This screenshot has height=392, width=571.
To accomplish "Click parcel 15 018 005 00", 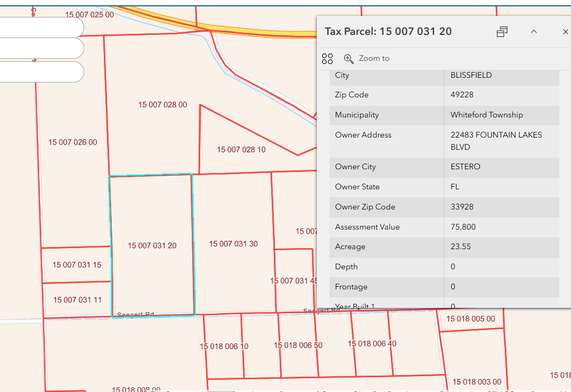I will [x=470, y=318].
